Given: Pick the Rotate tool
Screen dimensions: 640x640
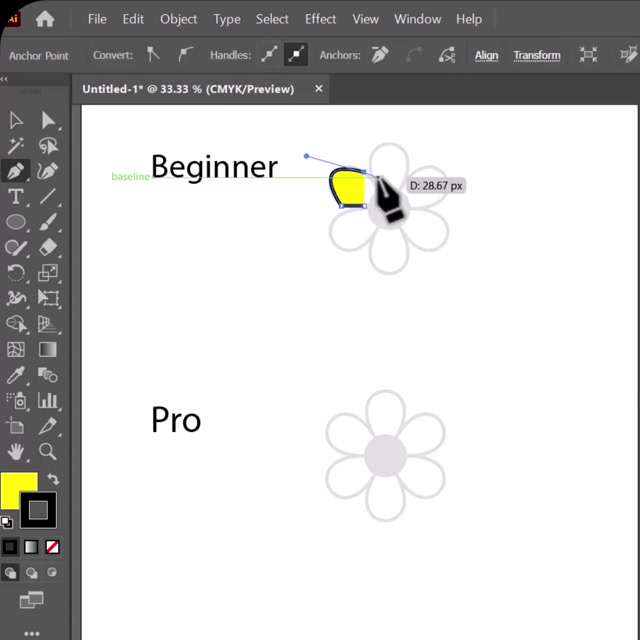Looking at the screenshot, I should (x=16, y=273).
